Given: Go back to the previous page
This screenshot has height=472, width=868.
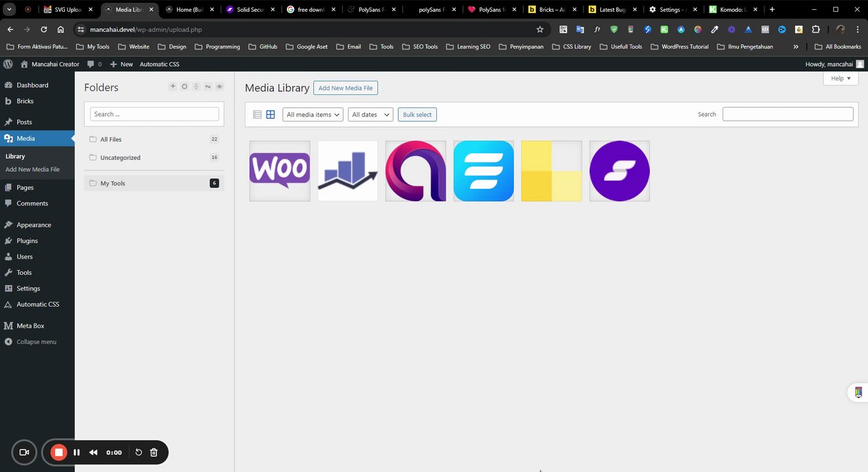Looking at the screenshot, I should pyautogui.click(x=10, y=29).
